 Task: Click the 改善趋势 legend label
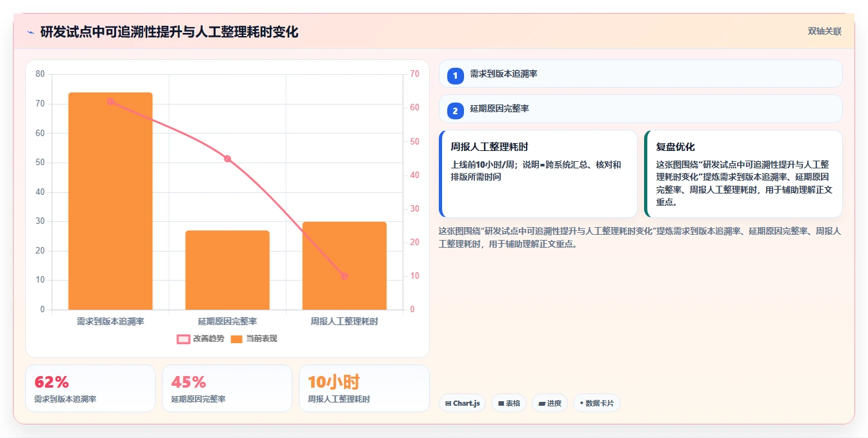pos(208,339)
